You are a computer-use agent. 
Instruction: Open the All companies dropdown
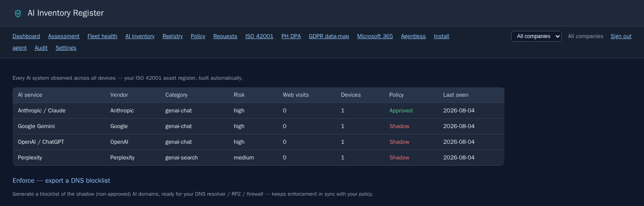point(536,36)
